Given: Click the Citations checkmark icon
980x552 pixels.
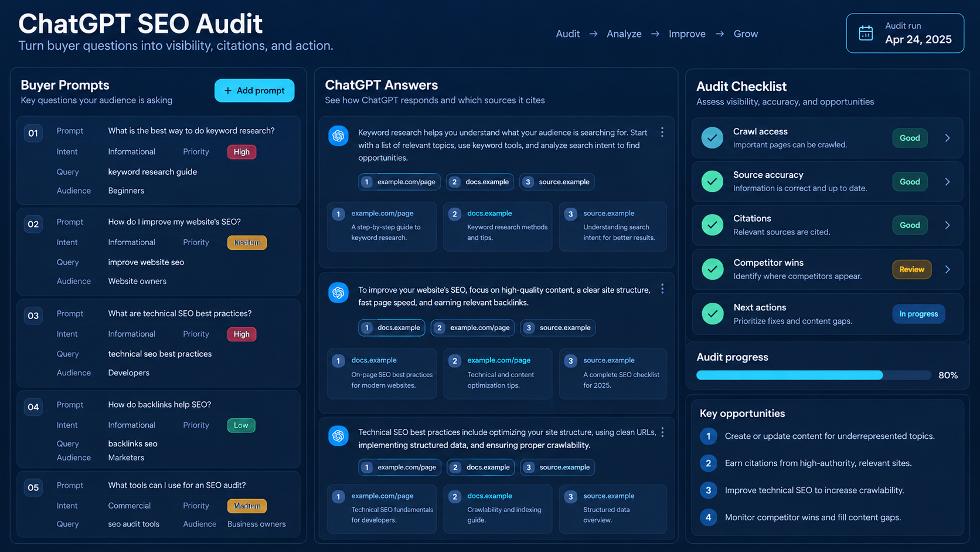Looking at the screenshot, I should pos(712,225).
